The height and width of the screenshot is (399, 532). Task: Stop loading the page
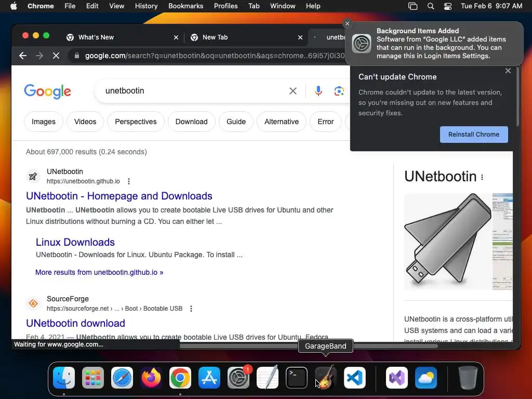coord(56,56)
